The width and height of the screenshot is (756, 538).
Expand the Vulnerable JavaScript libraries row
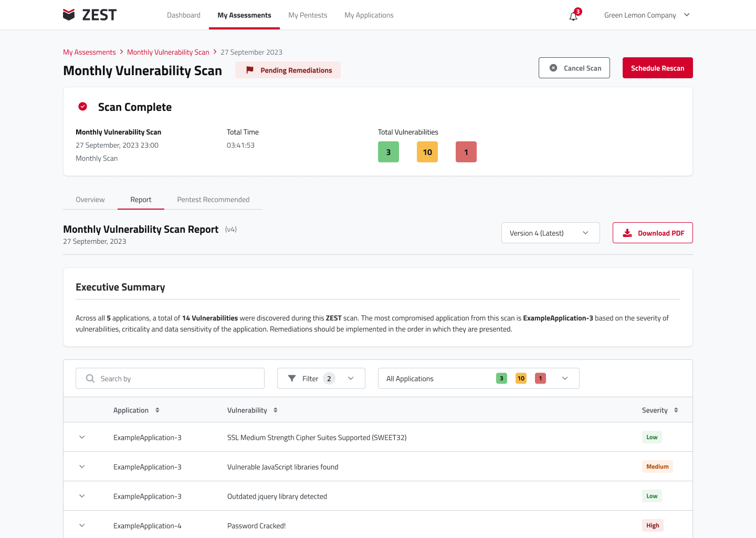click(x=82, y=467)
